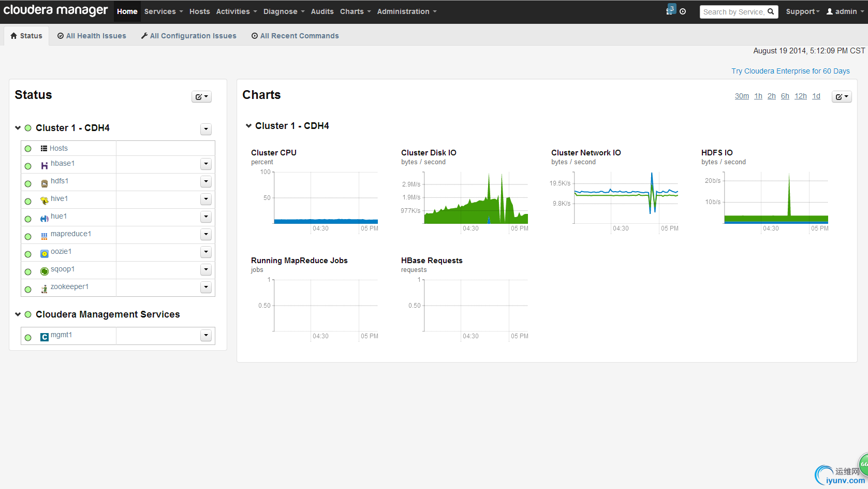Set chart time range to 1h
868x489 pixels.
pyautogui.click(x=758, y=96)
